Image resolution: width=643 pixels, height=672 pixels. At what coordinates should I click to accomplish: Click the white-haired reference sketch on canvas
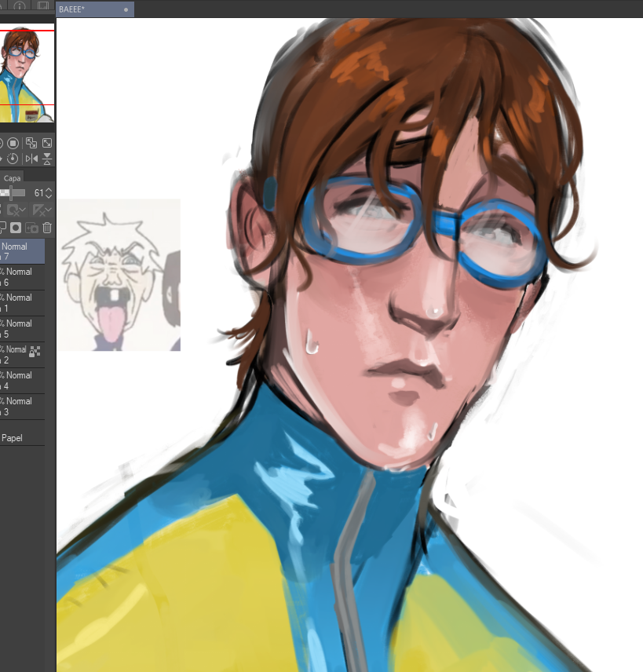point(119,275)
